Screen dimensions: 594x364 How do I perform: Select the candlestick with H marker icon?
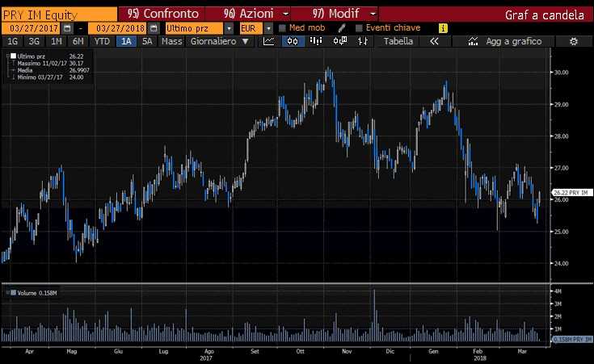[339, 41]
